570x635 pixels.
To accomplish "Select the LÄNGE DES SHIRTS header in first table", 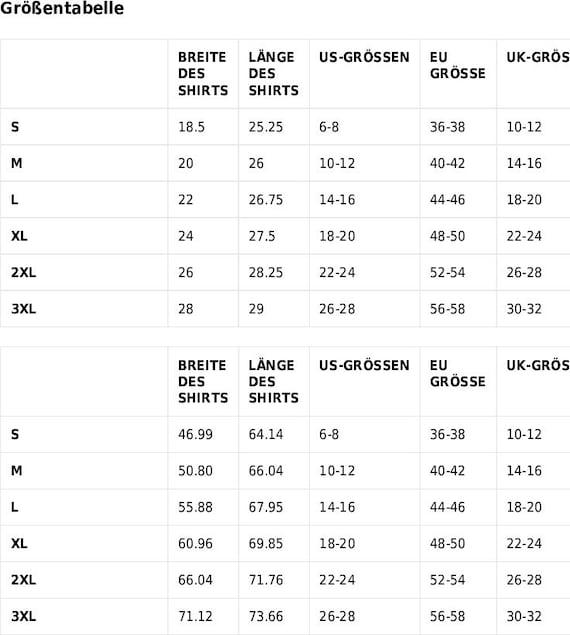I will click(273, 74).
